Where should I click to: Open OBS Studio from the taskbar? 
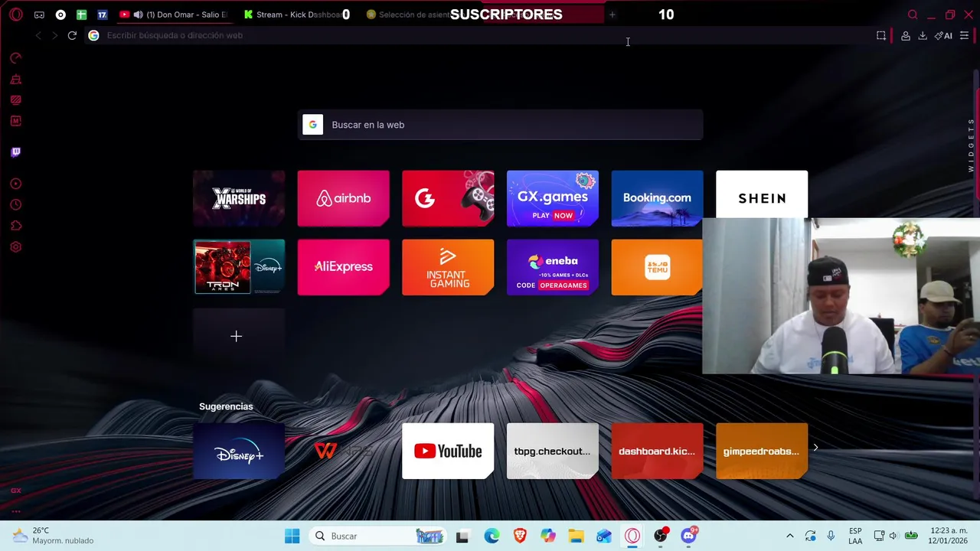(x=660, y=536)
